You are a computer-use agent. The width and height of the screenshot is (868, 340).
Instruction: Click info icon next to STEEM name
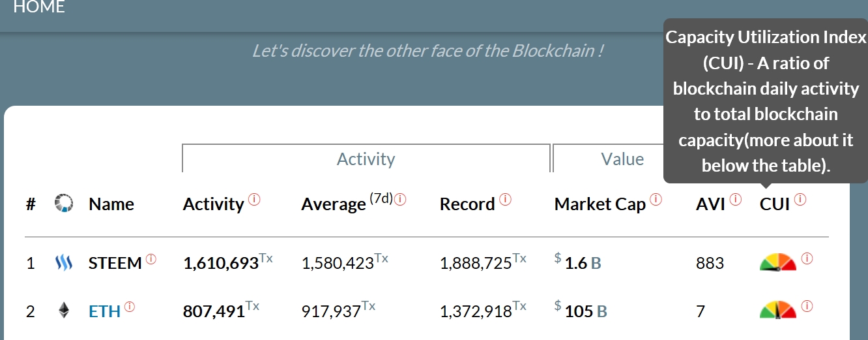(151, 259)
